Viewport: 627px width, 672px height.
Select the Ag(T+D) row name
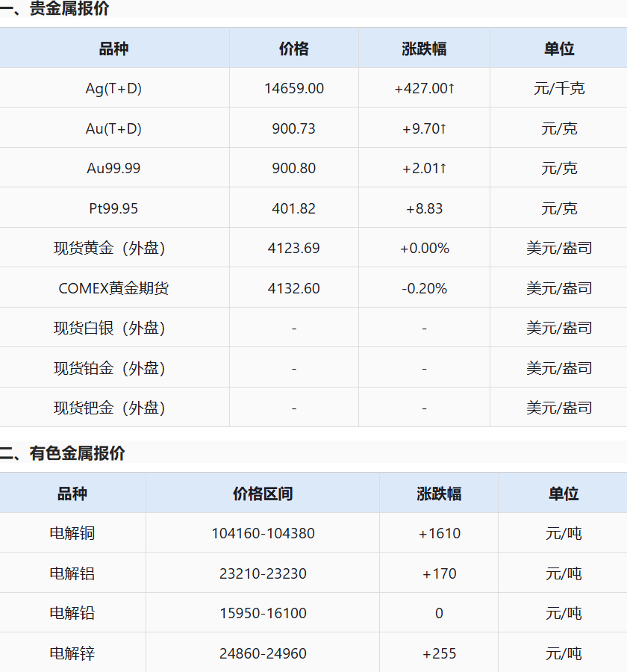point(113,88)
